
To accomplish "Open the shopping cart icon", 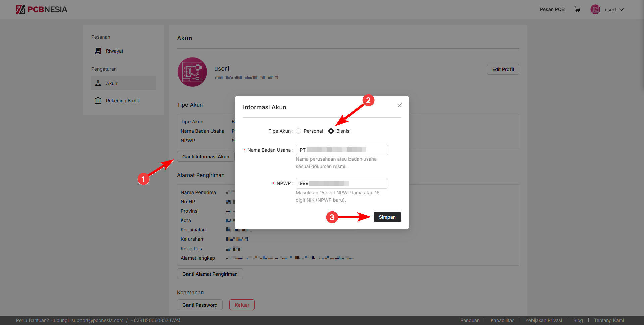I will pyautogui.click(x=577, y=9).
